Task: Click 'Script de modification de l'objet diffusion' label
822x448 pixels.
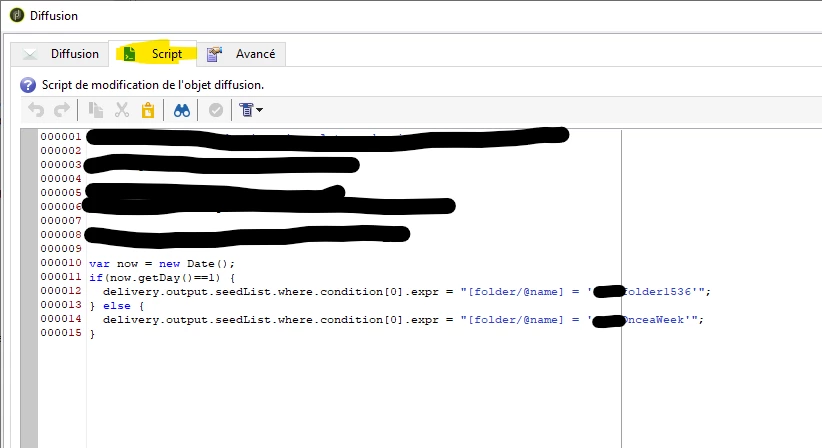Action: [153, 85]
